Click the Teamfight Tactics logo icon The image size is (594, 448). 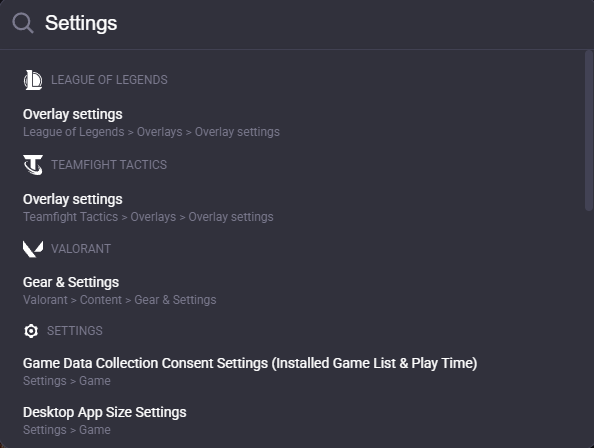[x=33, y=165]
